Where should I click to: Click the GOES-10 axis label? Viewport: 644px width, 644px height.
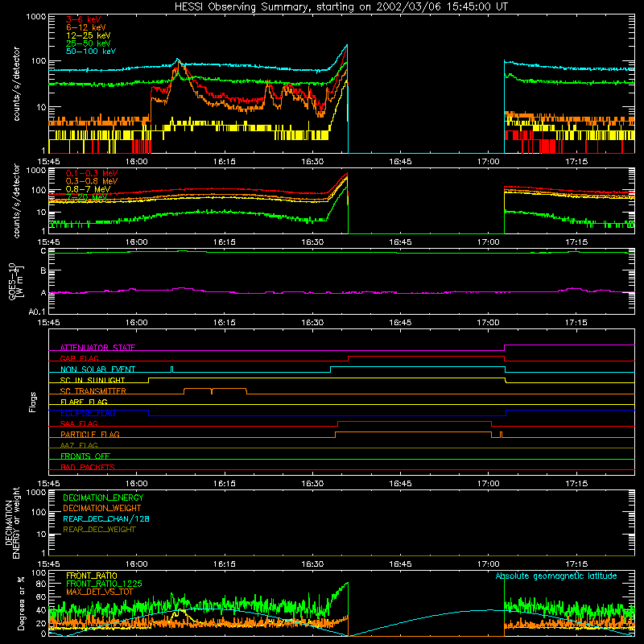point(16,282)
